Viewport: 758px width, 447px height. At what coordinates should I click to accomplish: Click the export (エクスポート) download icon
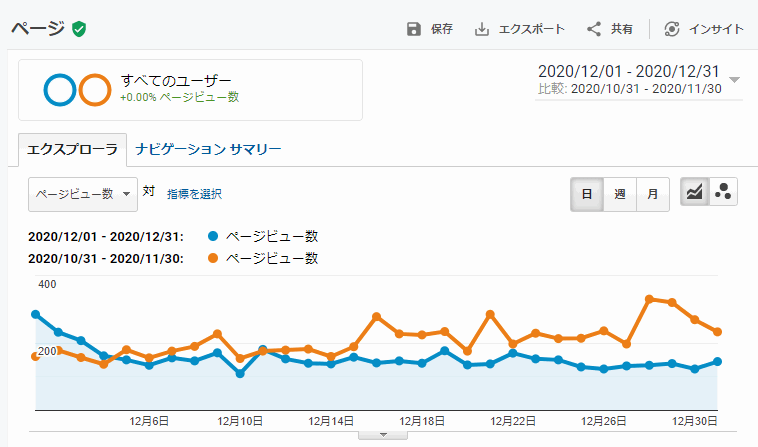click(481, 29)
